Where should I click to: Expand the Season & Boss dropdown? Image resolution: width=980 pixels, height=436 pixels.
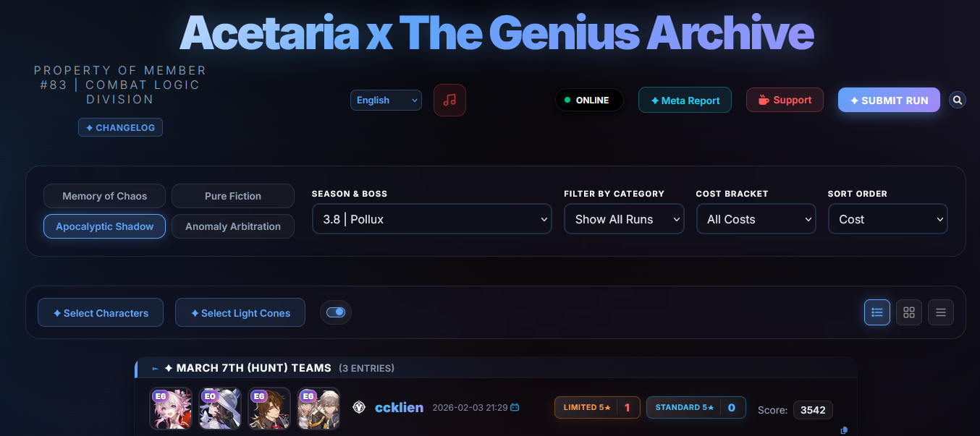click(x=432, y=219)
